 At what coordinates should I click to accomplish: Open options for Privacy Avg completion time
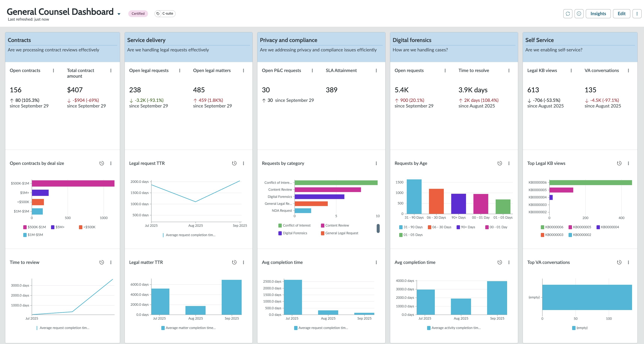coord(376,262)
